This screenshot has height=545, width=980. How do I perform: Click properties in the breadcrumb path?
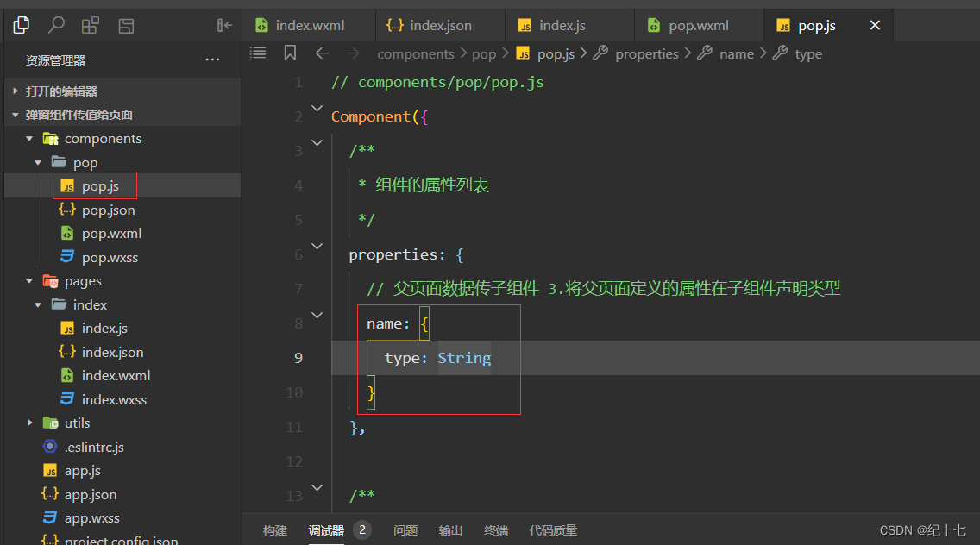click(647, 54)
